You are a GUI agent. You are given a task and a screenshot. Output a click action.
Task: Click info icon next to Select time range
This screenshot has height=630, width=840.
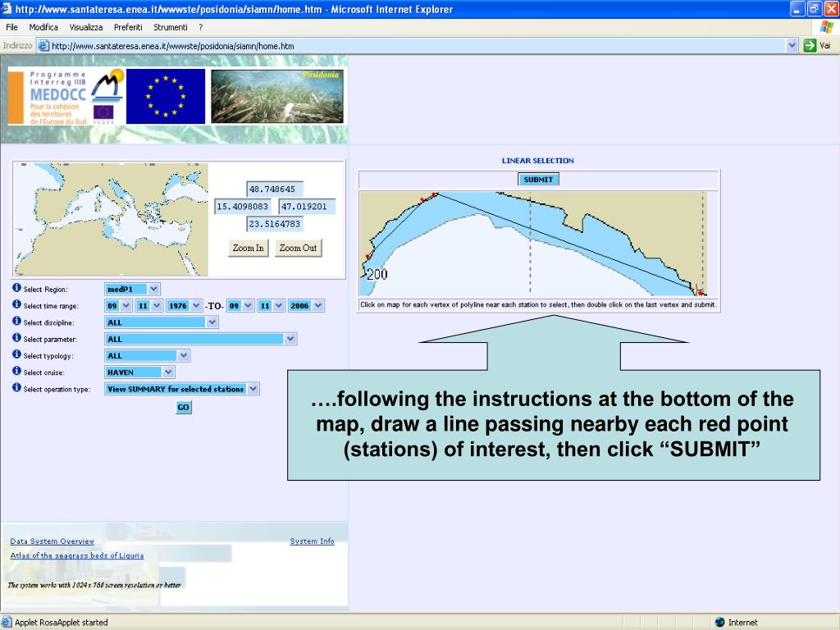[16, 305]
